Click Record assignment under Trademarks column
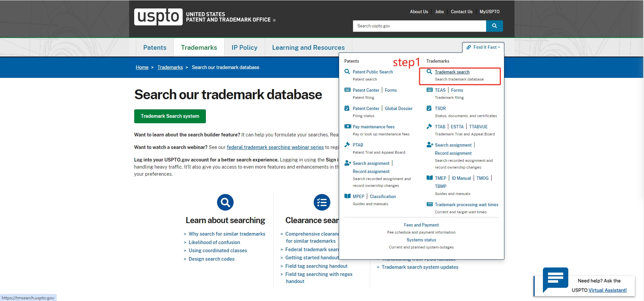This screenshot has height=301, width=644. (453, 153)
